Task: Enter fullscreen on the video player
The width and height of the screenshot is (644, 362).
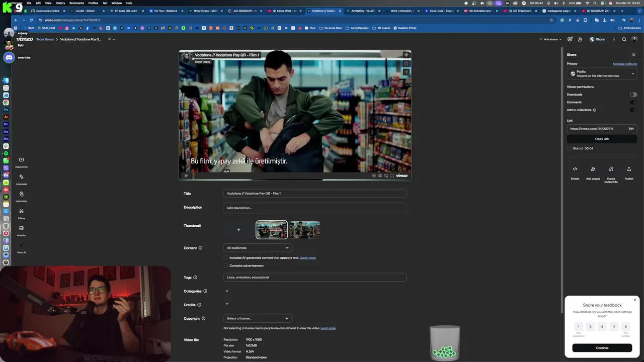Action: 392,175
